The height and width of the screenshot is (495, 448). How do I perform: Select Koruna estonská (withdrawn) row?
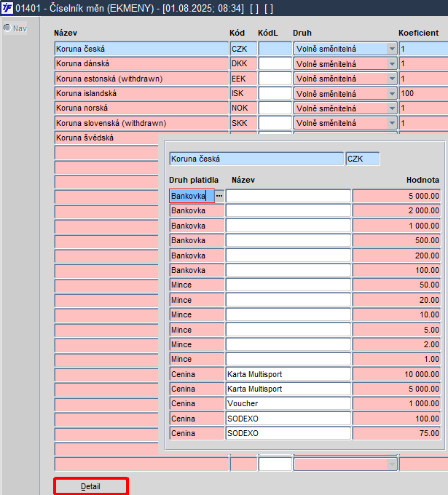141,79
